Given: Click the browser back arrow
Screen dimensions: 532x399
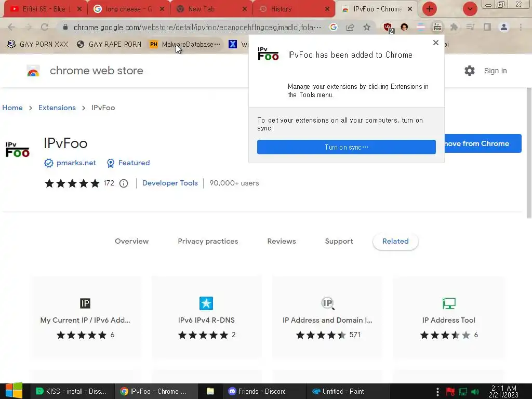Looking at the screenshot, I should [x=11, y=27].
